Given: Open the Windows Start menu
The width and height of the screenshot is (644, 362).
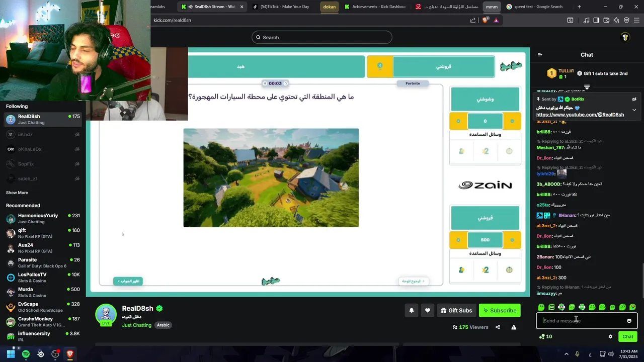Looking at the screenshot, I should (x=11, y=354).
